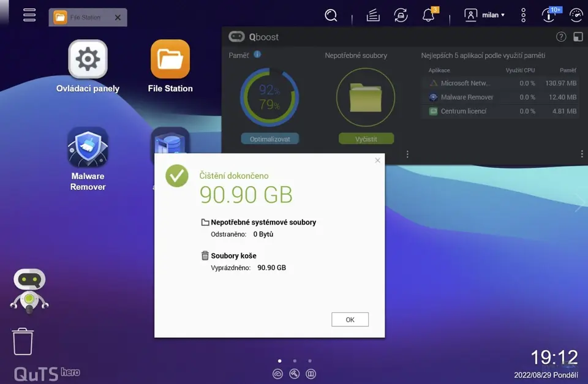
Task: Click the Qboost robot assistant
Action: pyautogui.click(x=29, y=290)
